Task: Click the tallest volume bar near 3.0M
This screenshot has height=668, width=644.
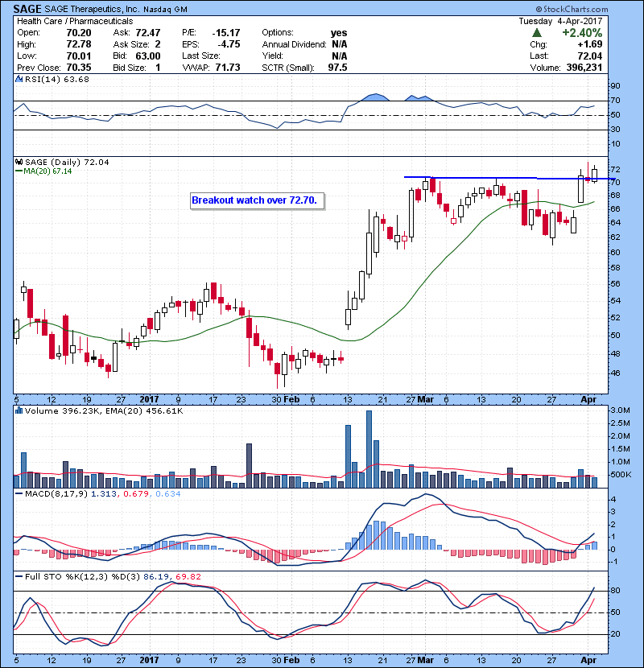Action: pyautogui.click(x=369, y=449)
